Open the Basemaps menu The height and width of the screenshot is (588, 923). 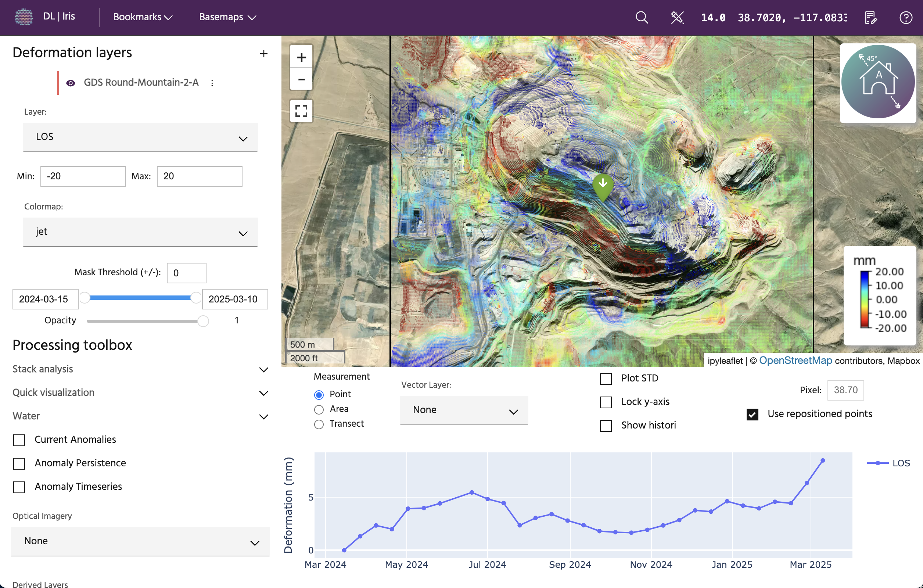[227, 17]
